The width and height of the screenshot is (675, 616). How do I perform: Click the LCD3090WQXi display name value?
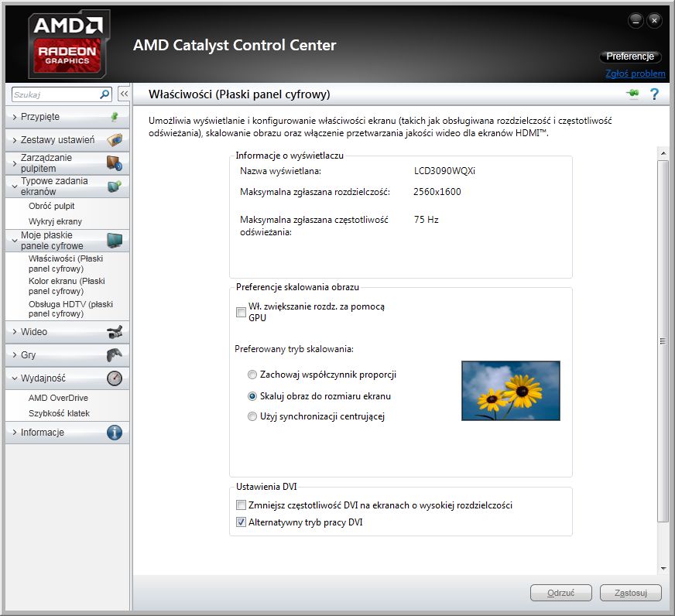tap(444, 171)
